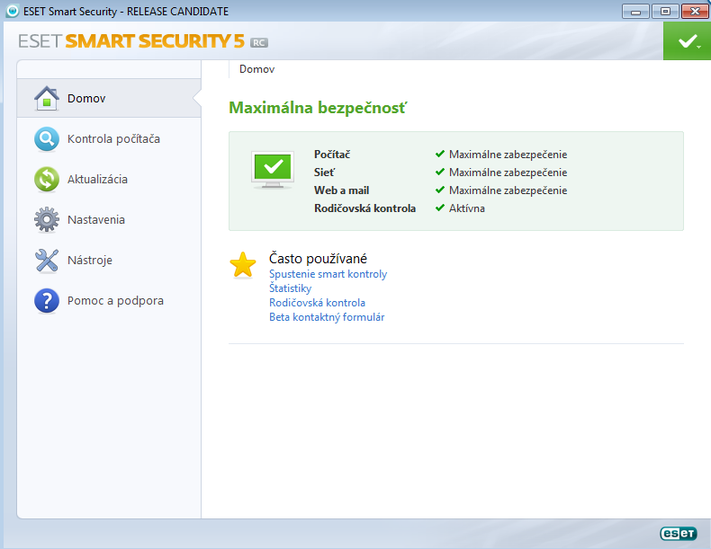
Task: Click the RC badge next to product name
Action: pyautogui.click(x=259, y=43)
